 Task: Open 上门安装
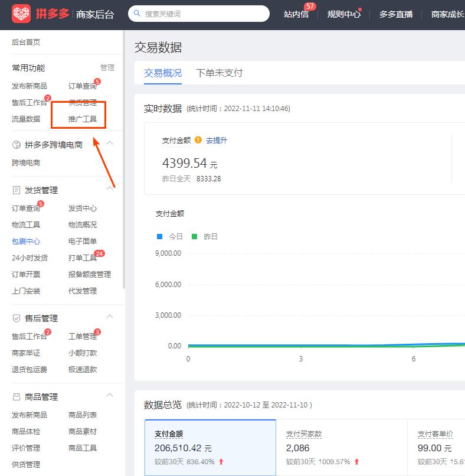pos(26,291)
